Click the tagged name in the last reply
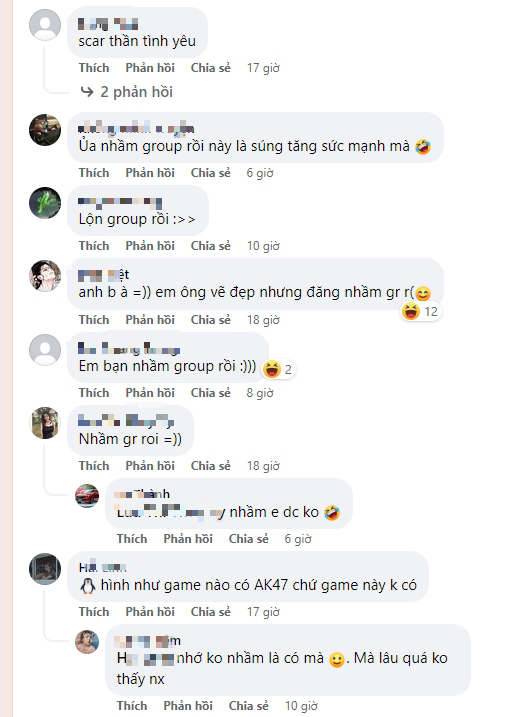Viewport: 508px width, 717px height. [x=145, y=658]
